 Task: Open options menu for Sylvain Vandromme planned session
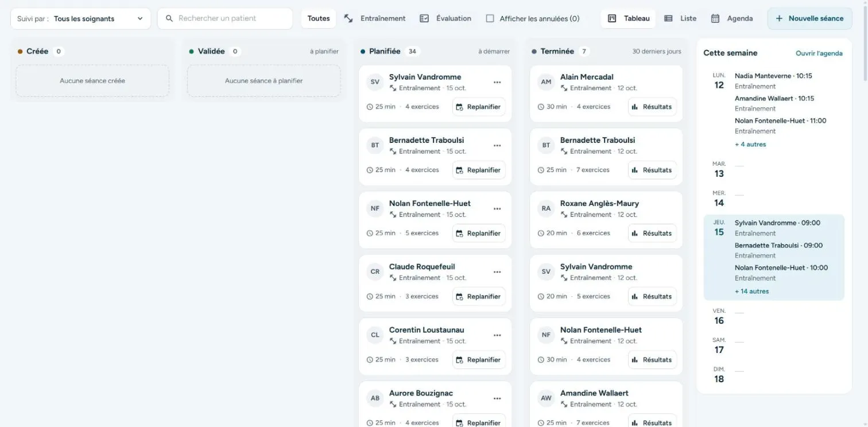pos(497,82)
